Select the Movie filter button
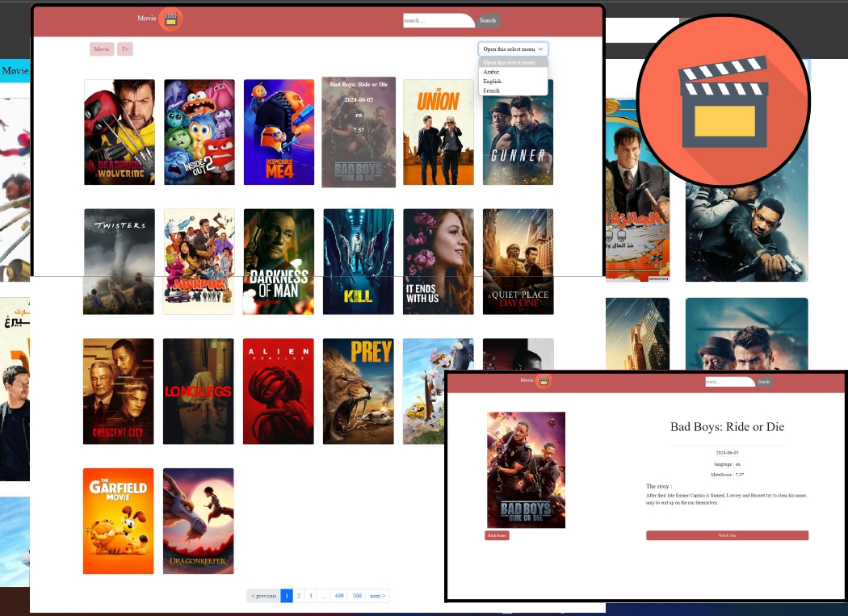 pos(102,49)
